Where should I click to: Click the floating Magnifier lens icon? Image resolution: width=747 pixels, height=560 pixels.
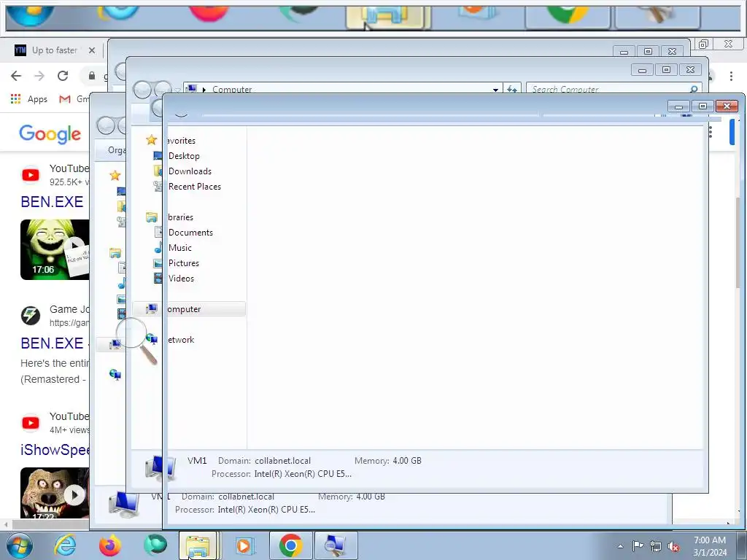tap(136, 341)
